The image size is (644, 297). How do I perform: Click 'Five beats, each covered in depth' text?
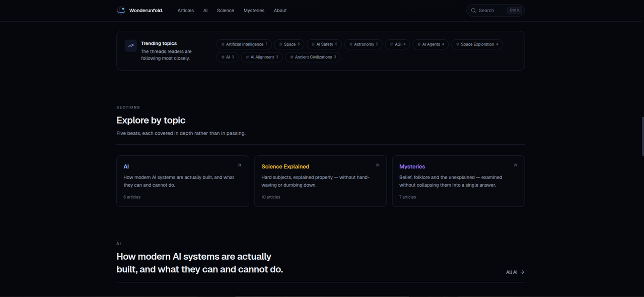click(x=181, y=133)
